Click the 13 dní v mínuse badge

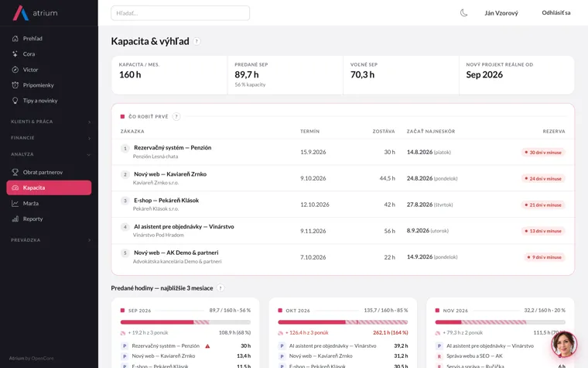543,231
